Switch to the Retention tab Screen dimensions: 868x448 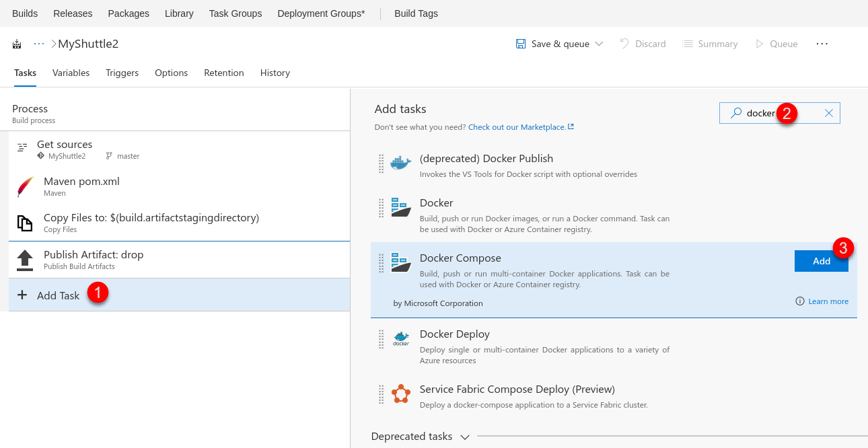[x=224, y=73]
